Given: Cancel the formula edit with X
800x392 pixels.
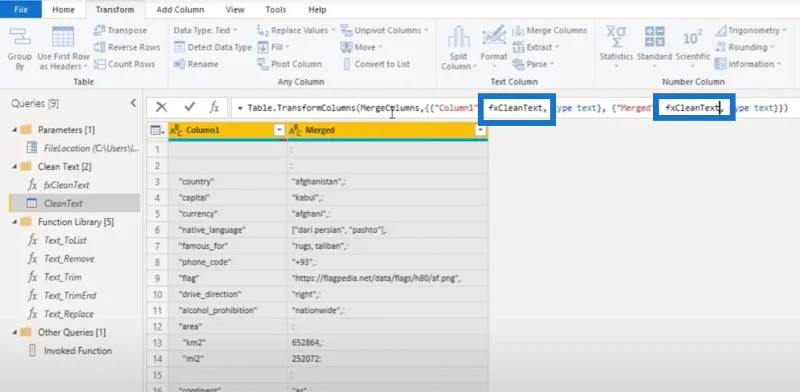Looking at the screenshot, I should 161,107.
